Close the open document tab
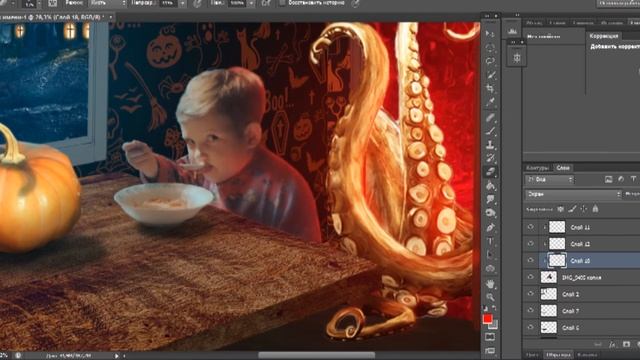The width and height of the screenshot is (640, 360). (x=111, y=17)
